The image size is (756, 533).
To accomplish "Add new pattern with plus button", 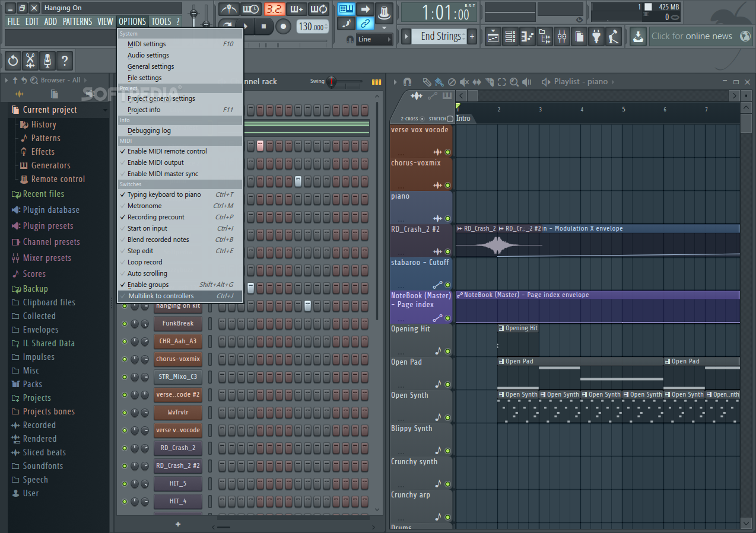I will coord(472,36).
